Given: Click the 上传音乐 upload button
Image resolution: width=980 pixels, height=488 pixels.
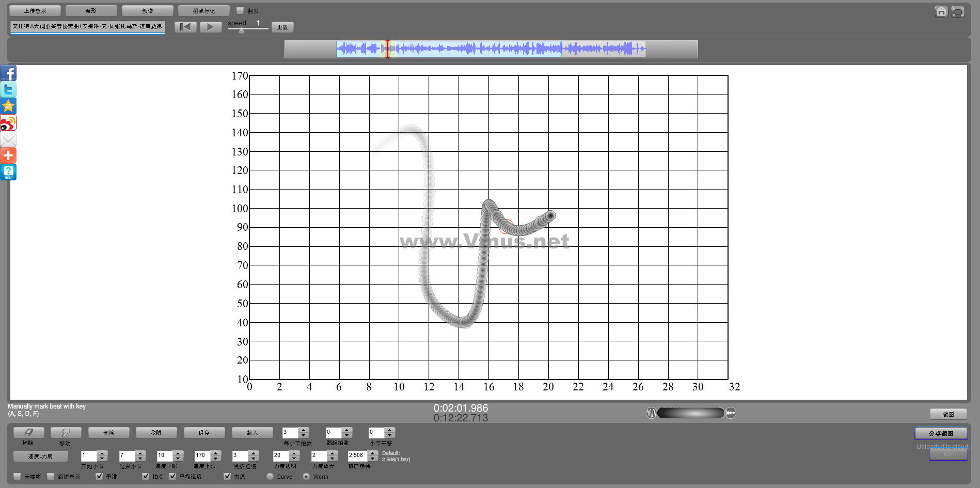Looking at the screenshot, I should 35,10.
